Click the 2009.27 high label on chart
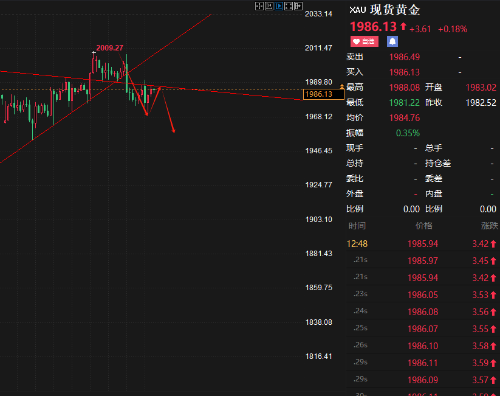500x396 pixels. pos(110,48)
